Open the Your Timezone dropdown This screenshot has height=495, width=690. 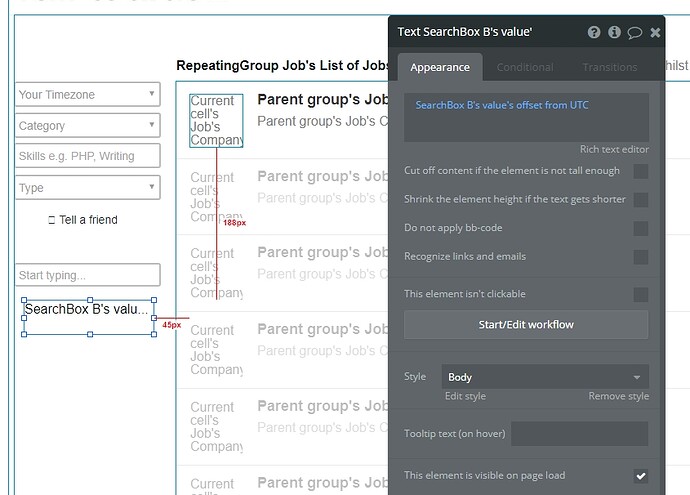point(88,94)
